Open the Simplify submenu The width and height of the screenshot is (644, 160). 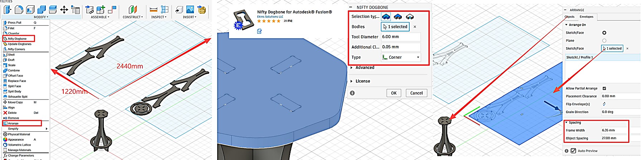[25, 129]
